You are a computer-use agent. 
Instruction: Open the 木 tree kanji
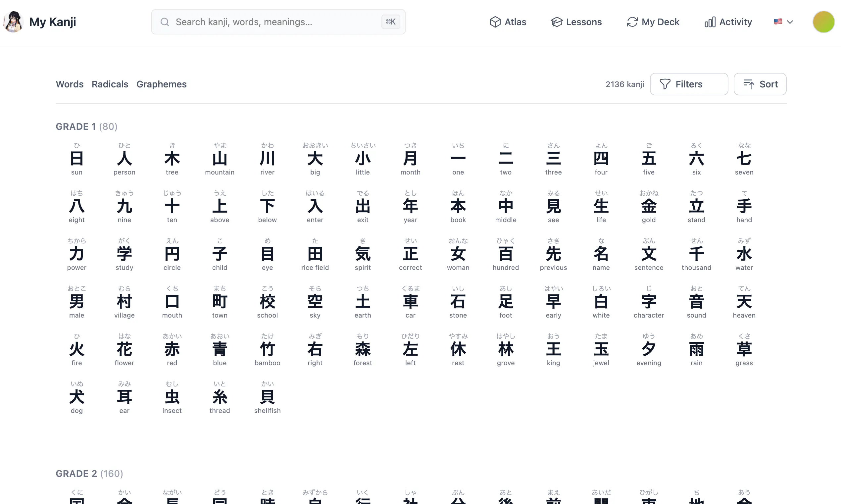[x=172, y=159]
